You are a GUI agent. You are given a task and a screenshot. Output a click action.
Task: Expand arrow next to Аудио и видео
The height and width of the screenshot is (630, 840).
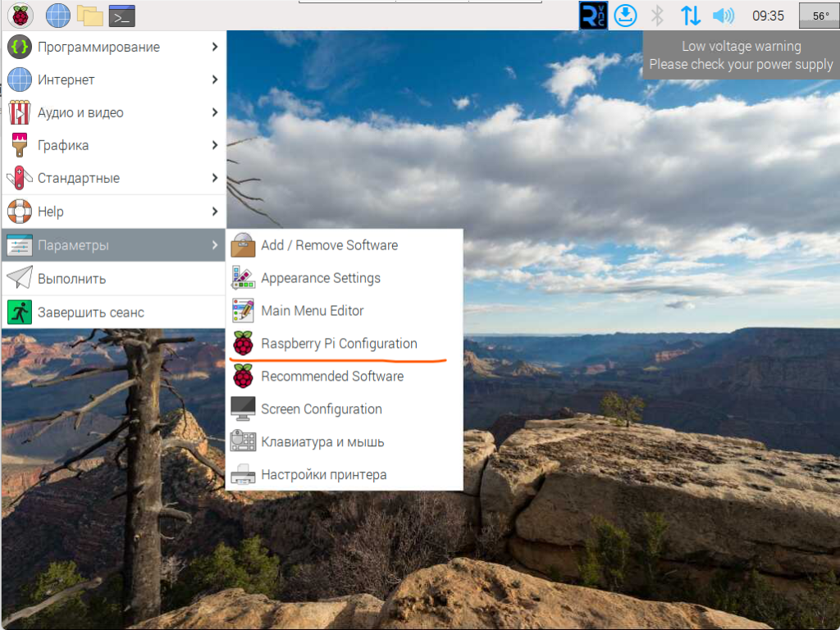click(x=215, y=112)
